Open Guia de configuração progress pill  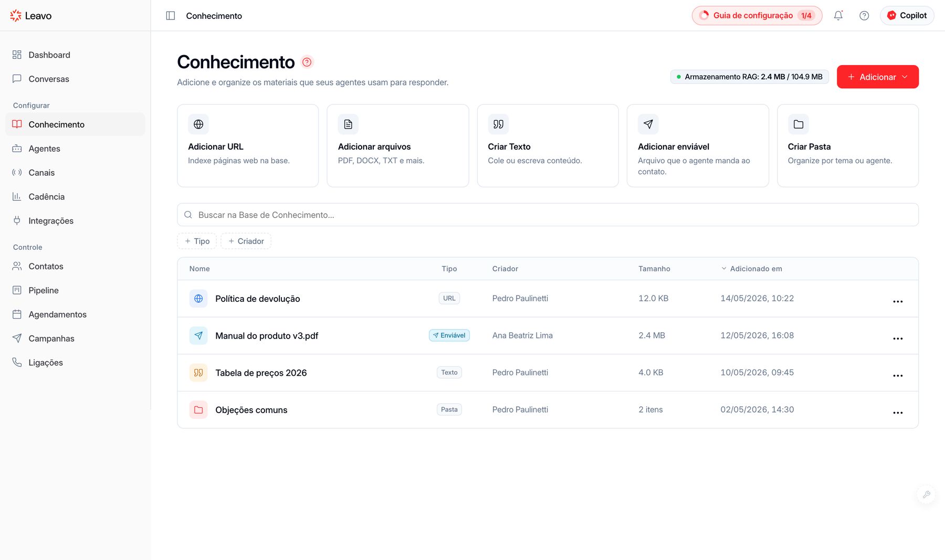(x=757, y=16)
